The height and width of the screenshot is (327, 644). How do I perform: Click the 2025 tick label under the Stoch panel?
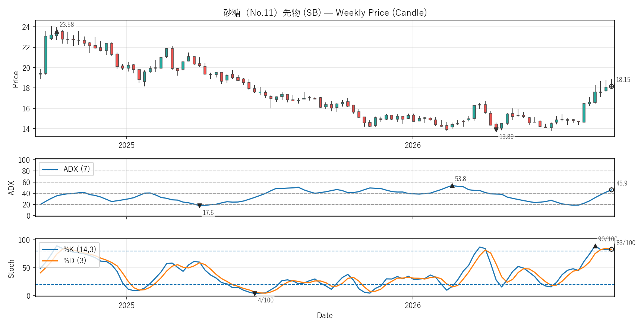(127, 305)
